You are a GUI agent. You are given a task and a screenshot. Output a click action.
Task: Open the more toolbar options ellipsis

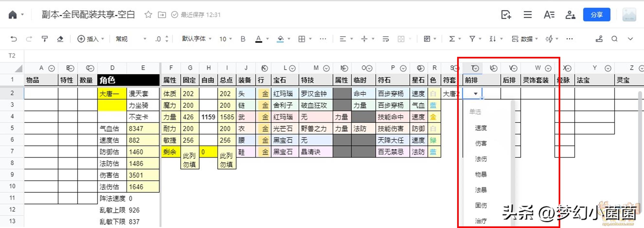click(570, 39)
